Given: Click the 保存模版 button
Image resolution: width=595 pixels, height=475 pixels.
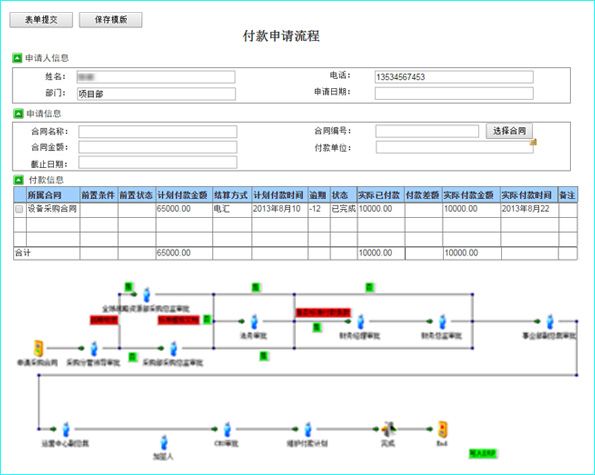Looking at the screenshot, I should click(x=111, y=20).
